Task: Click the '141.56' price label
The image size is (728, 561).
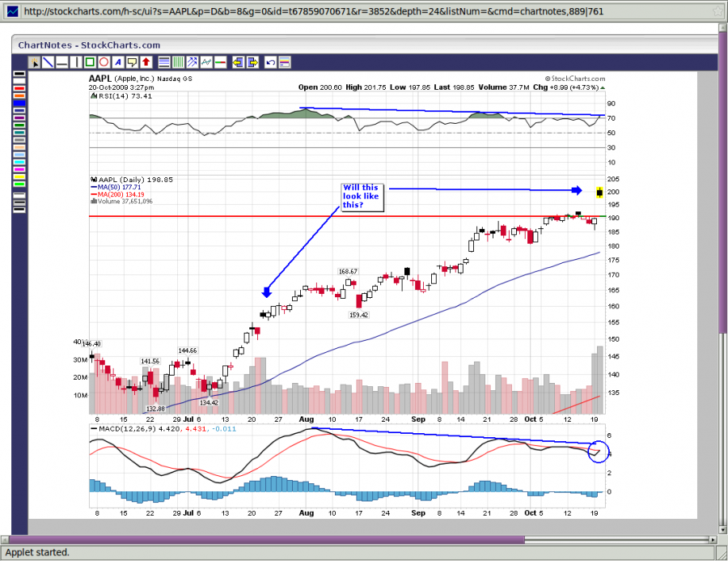Action: pos(150,361)
